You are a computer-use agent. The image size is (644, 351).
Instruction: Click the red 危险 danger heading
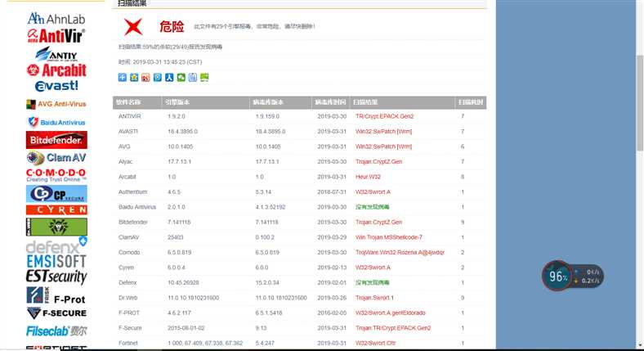click(x=172, y=27)
